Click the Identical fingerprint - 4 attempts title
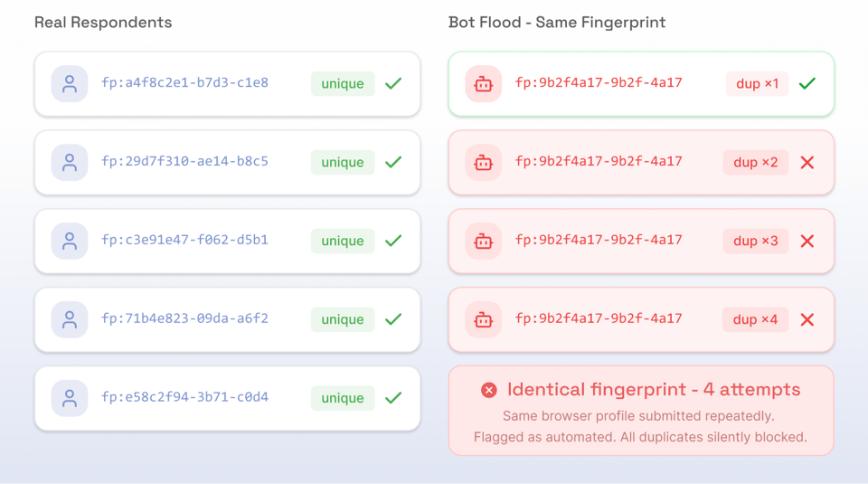Image resolution: width=868 pixels, height=484 pixels. [x=654, y=390]
